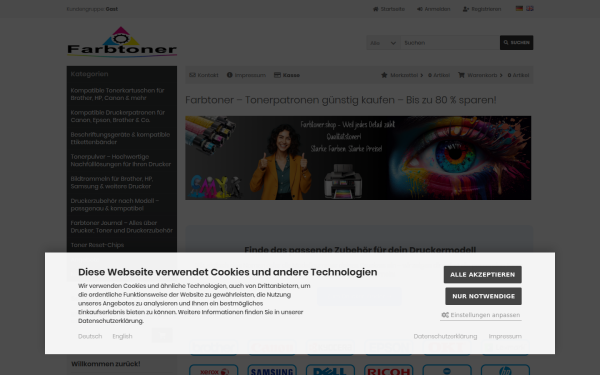This screenshot has width=600, height=375.
Task: Open Kasse checkout link
Action: tap(287, 75)
